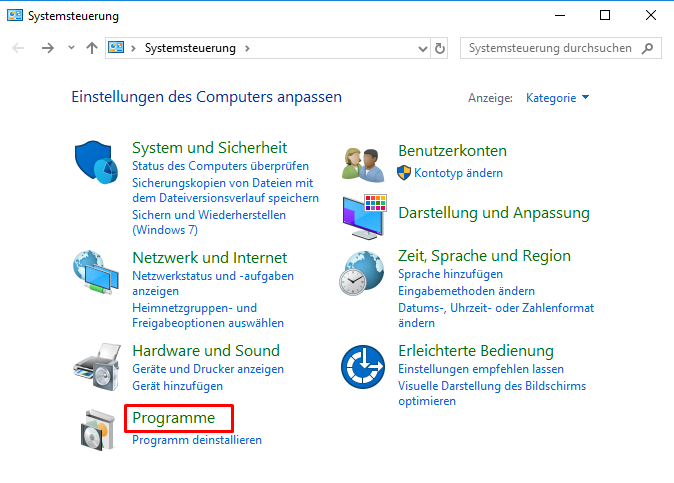674x483 pixels.
Task: Click the control panel icon in address bar
Action: pos(116,47)
